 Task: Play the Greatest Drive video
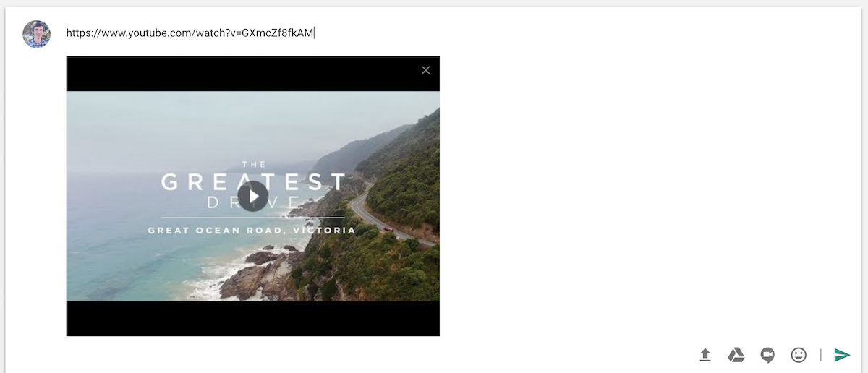pyautogui.click(x=252, y=196)
